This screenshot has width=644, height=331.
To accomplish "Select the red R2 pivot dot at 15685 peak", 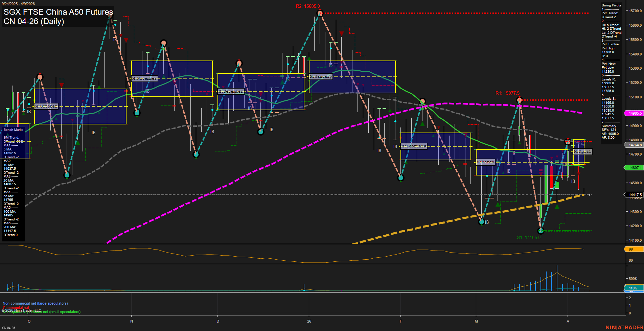I will coord(319,13).
